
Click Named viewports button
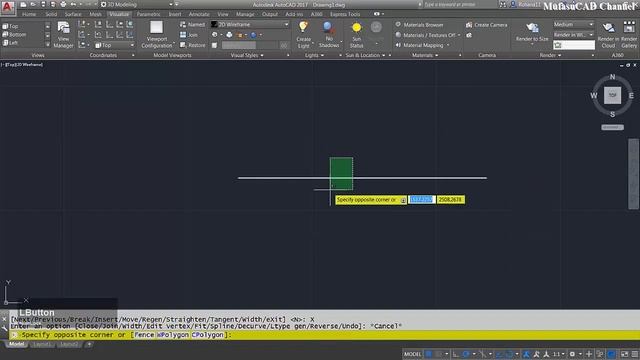[192, 25]
